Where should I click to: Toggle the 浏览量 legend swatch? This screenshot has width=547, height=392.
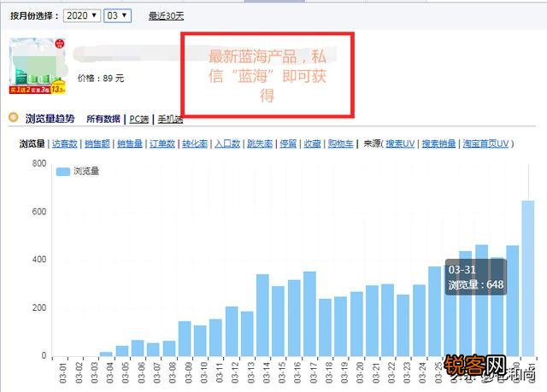(x=63, y=172)
